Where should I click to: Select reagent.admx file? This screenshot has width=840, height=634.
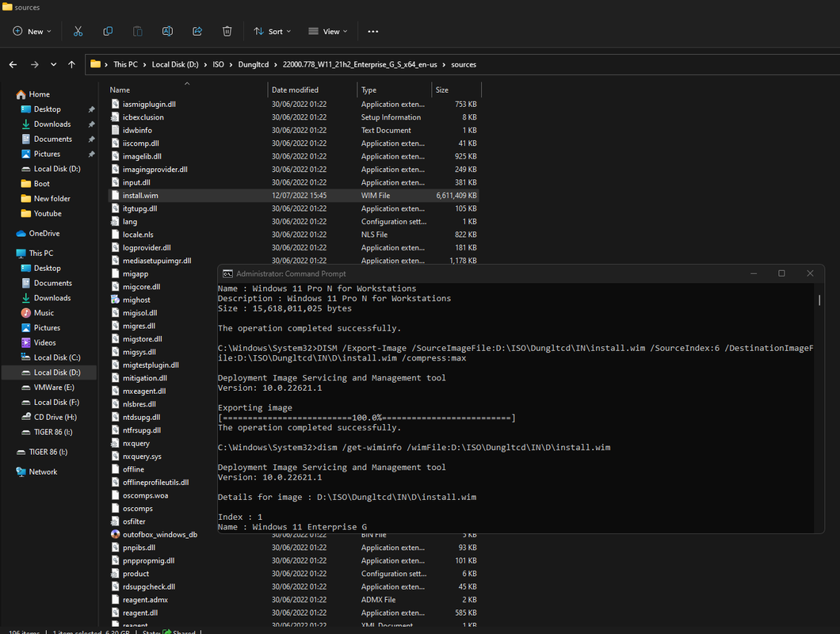pos(293,600)
